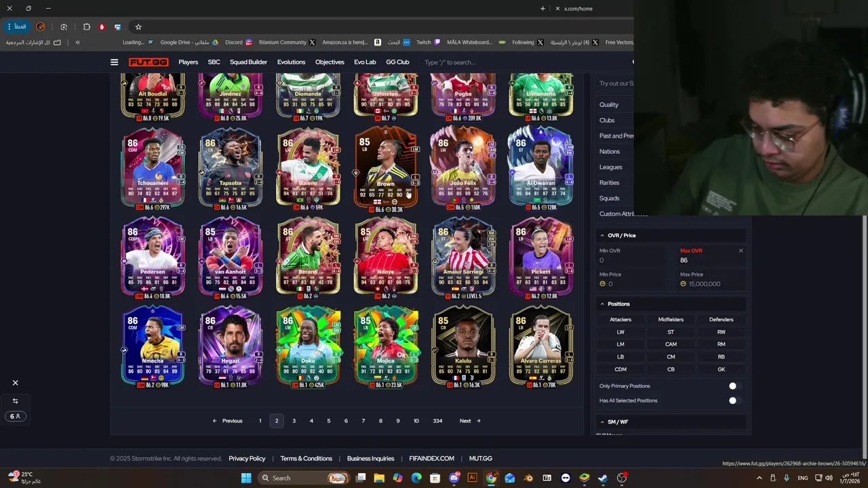Open the Evo Lab page
This screenshot has height=488, width=868.
tap(365, 62)
